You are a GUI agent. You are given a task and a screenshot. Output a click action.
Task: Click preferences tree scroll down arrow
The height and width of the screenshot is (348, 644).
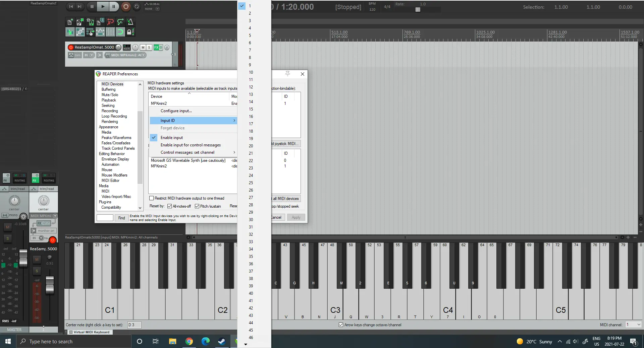(140, 208)
